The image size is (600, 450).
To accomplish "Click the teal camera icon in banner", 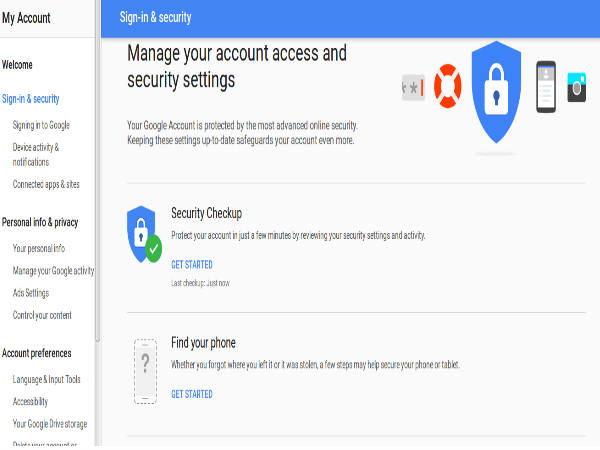I will click(x=576, y=87).
